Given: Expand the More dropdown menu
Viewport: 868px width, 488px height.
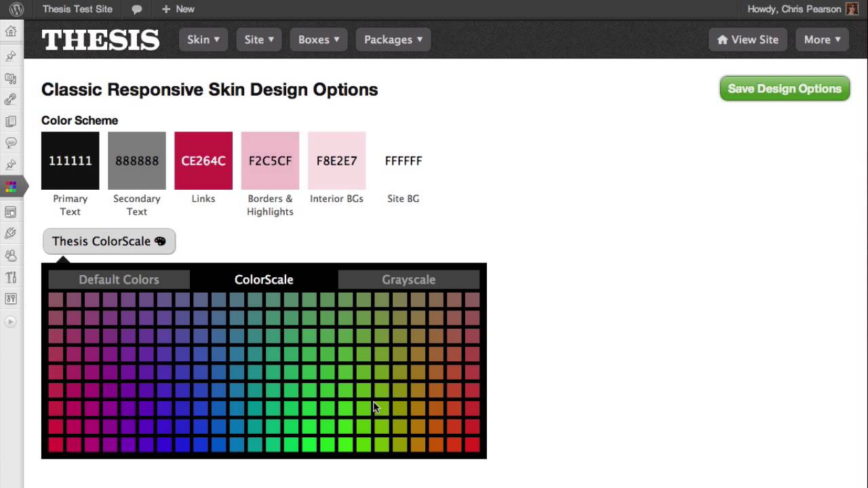Looking at the screenshot, I should (823, 39).
